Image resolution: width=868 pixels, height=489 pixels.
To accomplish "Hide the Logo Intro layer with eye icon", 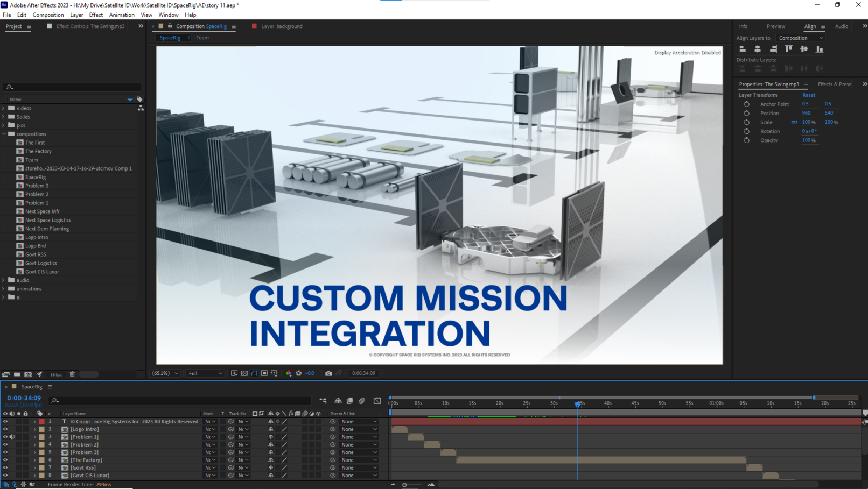I will coord(5,429).
